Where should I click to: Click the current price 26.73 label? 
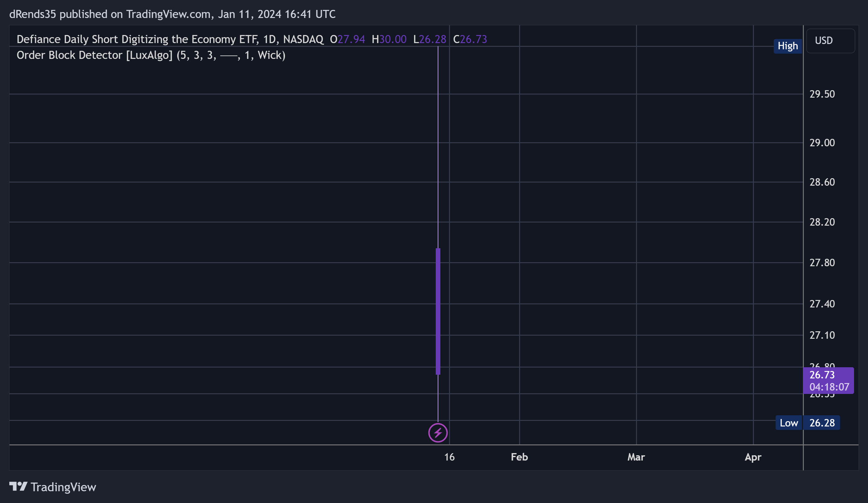pos(822,375)
